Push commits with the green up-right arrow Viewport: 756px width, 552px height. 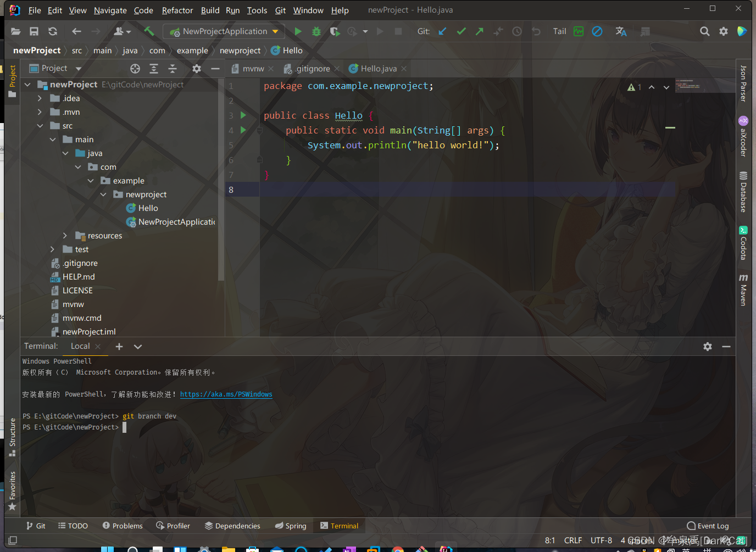(480, 31)
